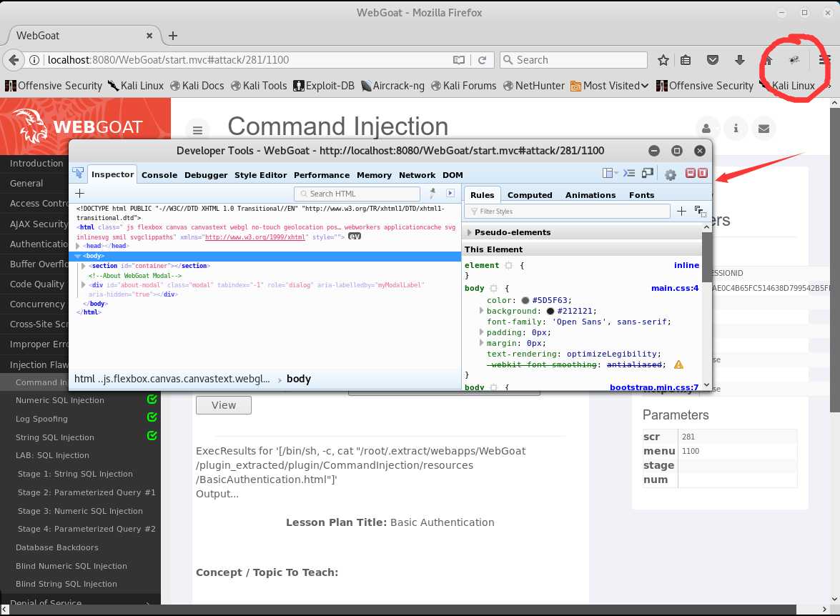Click the Filter Styles field

pyautogui.click(x=568, y=212)
